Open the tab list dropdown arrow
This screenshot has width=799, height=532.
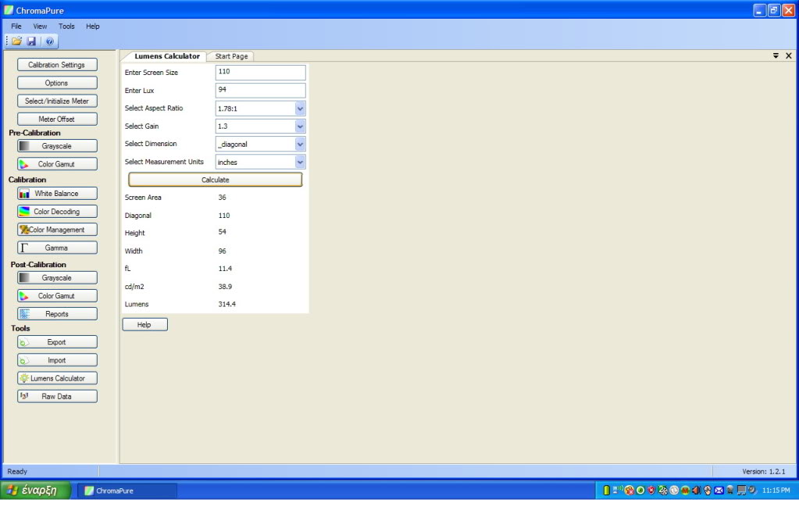776,55
